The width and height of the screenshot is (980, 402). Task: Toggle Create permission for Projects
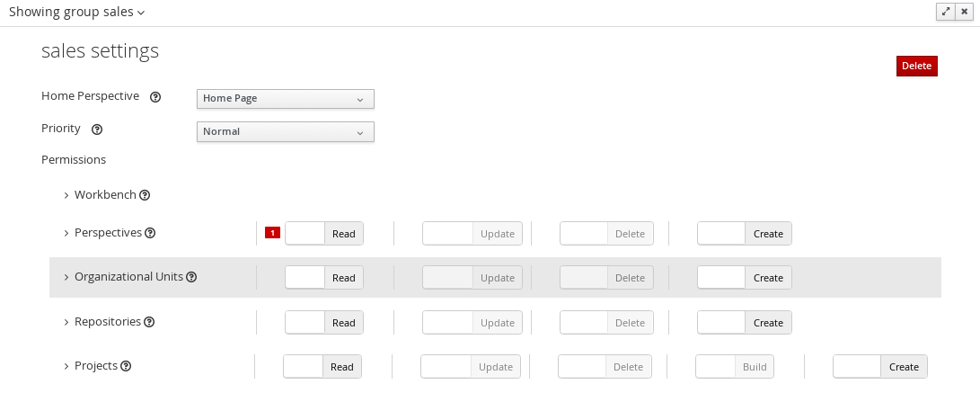pos(880,367)
